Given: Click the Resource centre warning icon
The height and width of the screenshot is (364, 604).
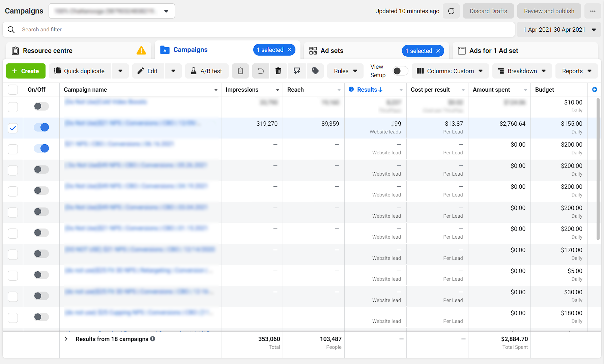Looking at the screenshot, I should coord(141,50).
